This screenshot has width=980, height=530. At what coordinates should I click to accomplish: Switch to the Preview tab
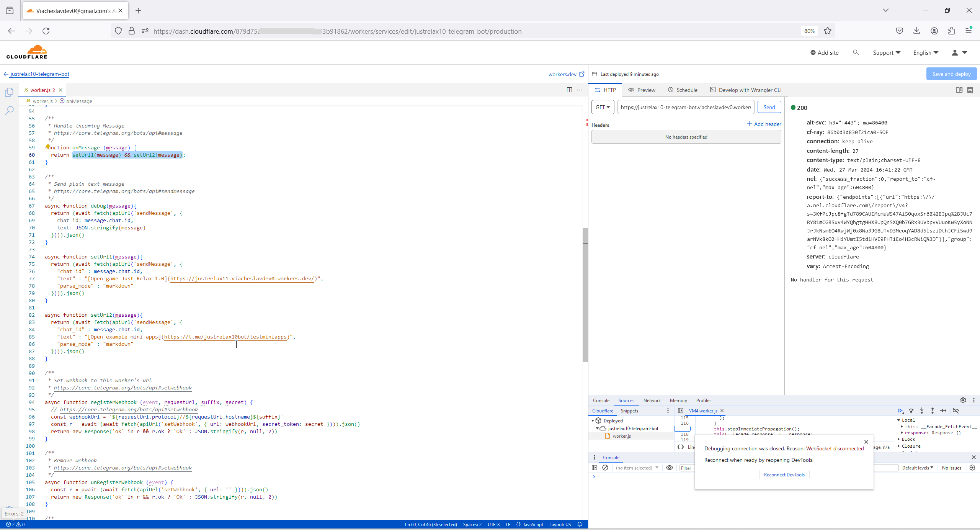(642, 90)
